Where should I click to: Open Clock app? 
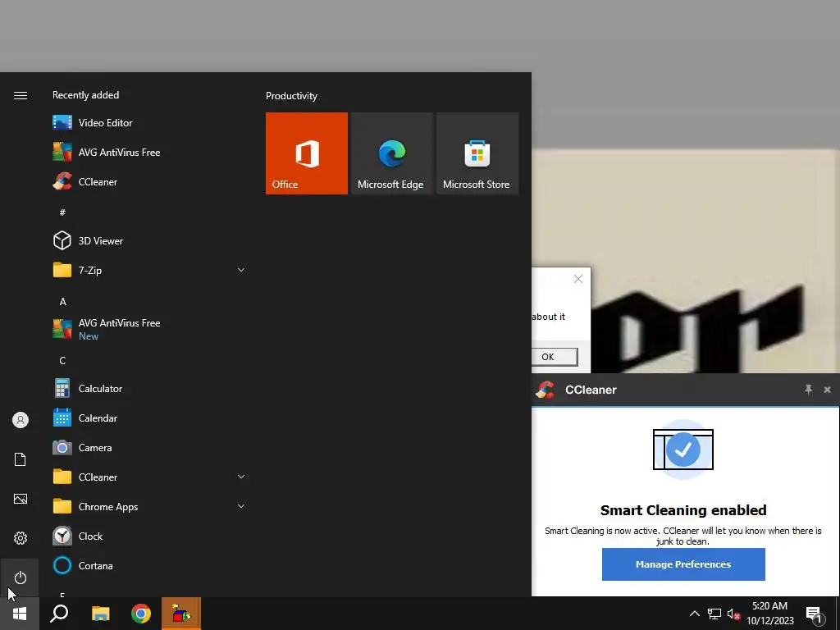point(150,536)
